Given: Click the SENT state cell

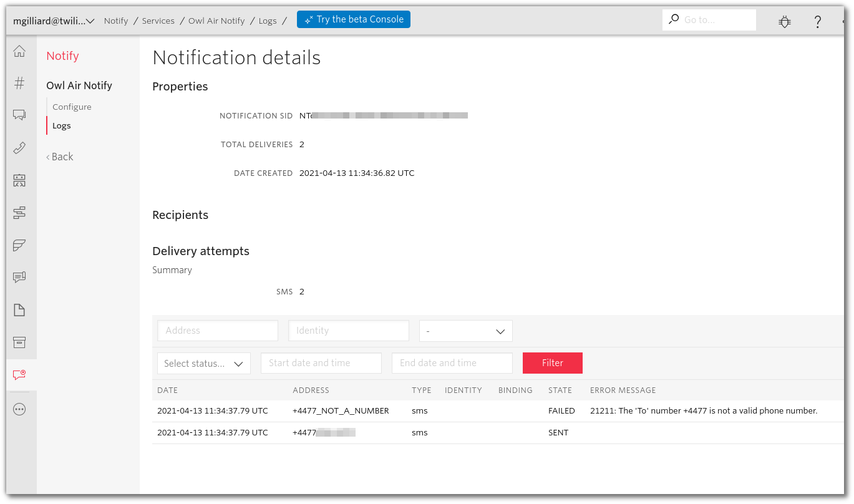Looking at the screenshot, I should tap(558, 432).
